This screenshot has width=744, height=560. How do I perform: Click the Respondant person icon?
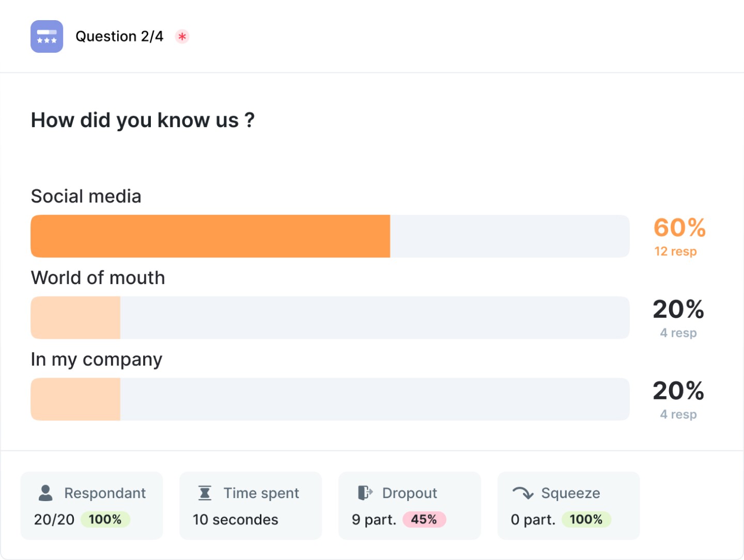[45, 493]
